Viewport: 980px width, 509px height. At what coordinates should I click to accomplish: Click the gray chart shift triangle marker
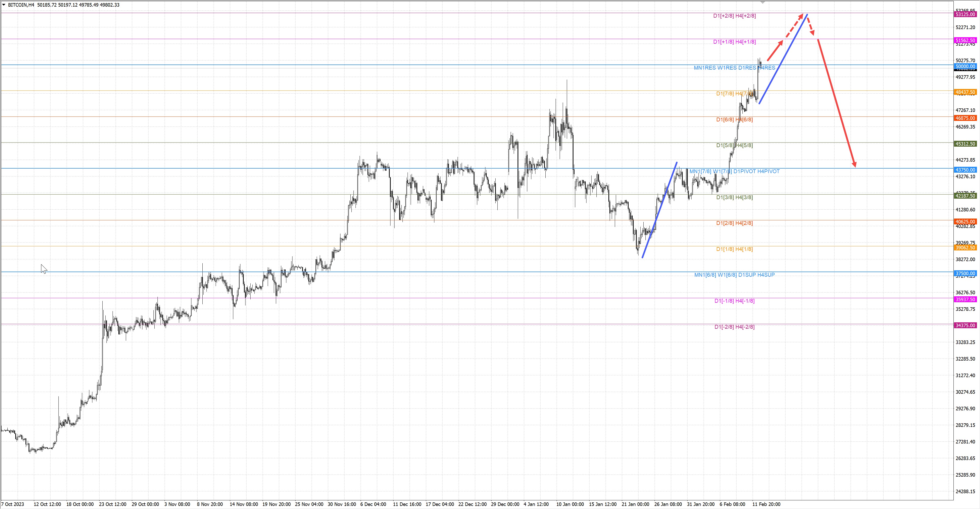(x=762, y=2)
